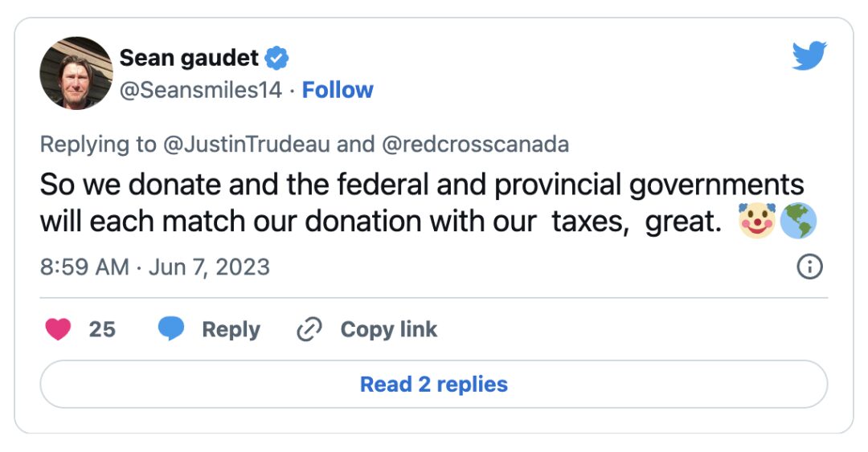Image resolution: width=868 pixels, height=452 pixels.
Task: Like the tweet with the heart icon
Action: point(58,329)
